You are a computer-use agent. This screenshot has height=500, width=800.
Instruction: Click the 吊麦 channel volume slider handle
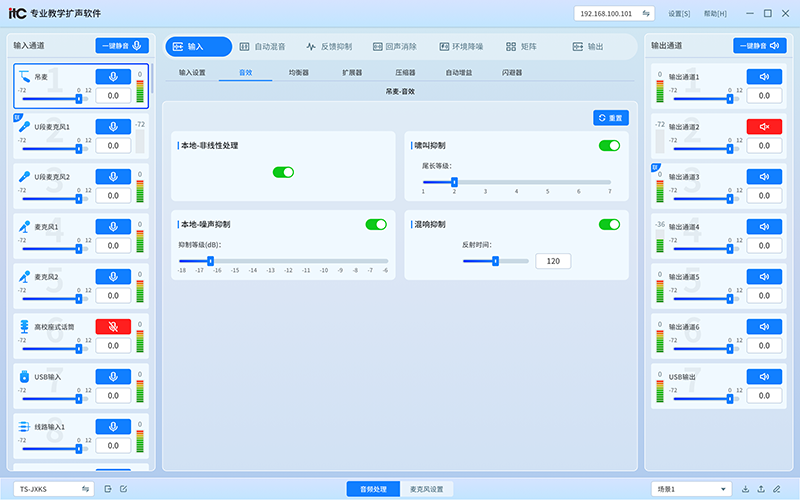pos(79,99)
